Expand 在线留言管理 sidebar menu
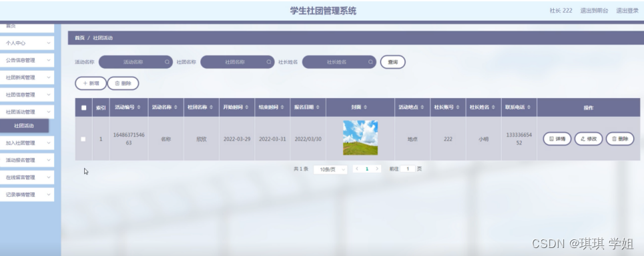Screen dimensions: 644x256 pyautogui.click(x=27, y=177)
